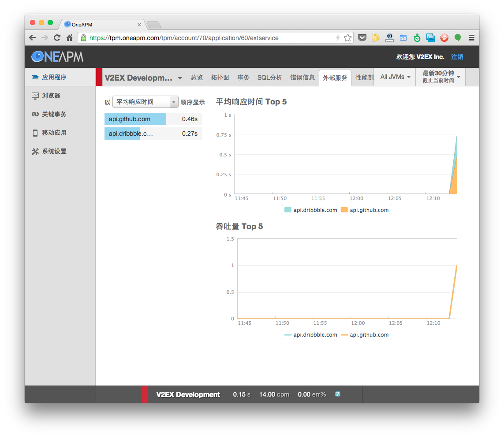Image resolution: width=504 pixels, height=438 pixels.
Task: Open 浏览器 (Browser) in the sidebar
Action: point(51,96)
